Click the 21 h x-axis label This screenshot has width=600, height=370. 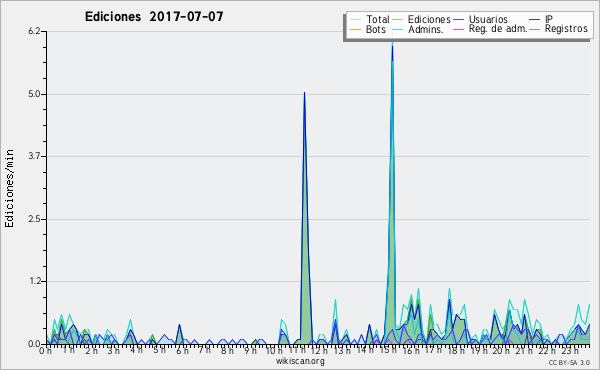(x=524, y=351)
